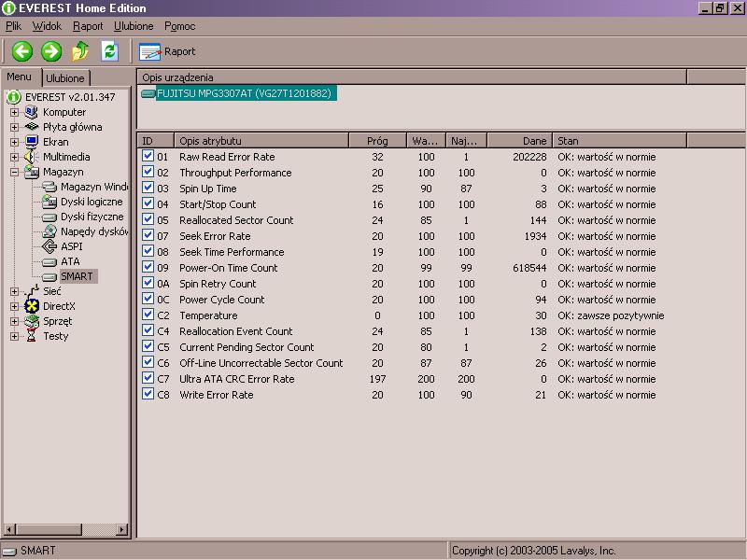Select the Ultra ATA CRC Error Rate text
This screenshot has width=747, height=560.
pyautogui.click(x=237, y=379)
